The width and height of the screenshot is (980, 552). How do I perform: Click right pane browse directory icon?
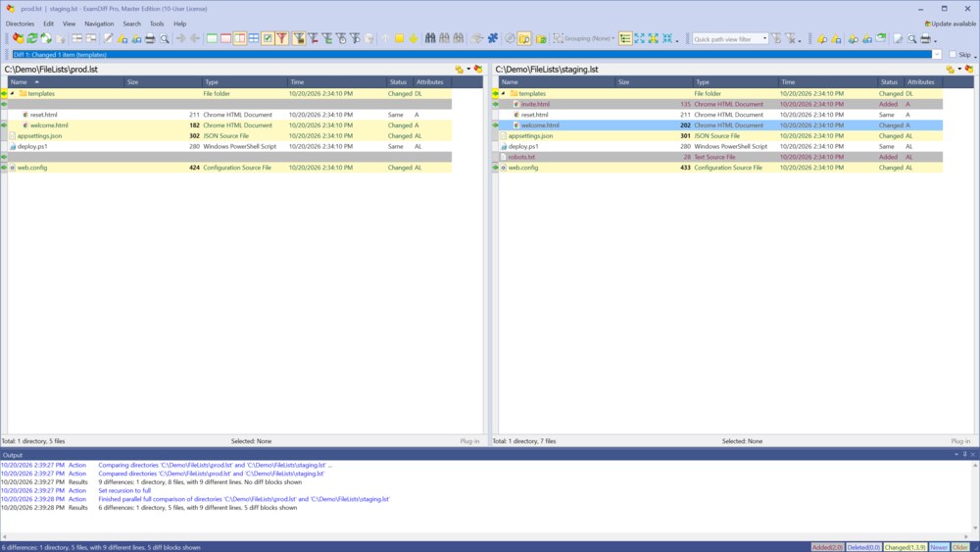coord(951,70)
